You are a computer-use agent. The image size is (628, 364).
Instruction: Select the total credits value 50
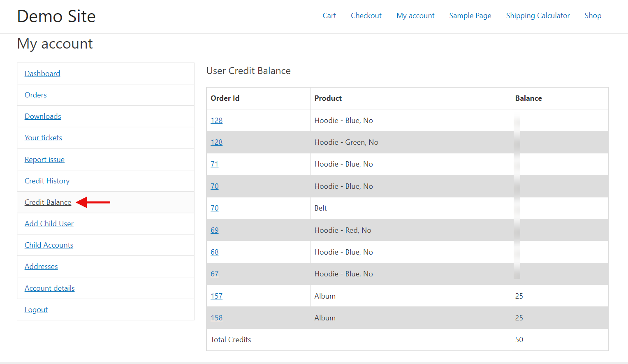519,340
